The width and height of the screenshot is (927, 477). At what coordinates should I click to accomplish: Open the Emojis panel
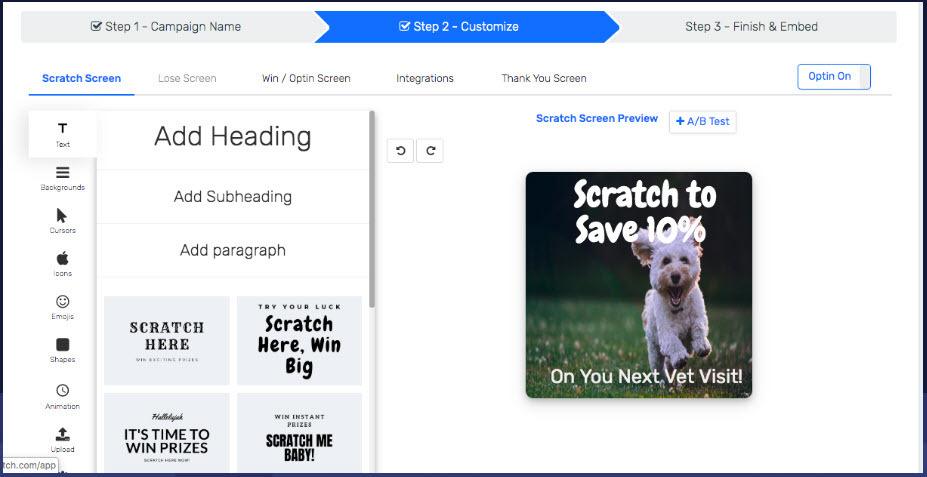[63, 307]
